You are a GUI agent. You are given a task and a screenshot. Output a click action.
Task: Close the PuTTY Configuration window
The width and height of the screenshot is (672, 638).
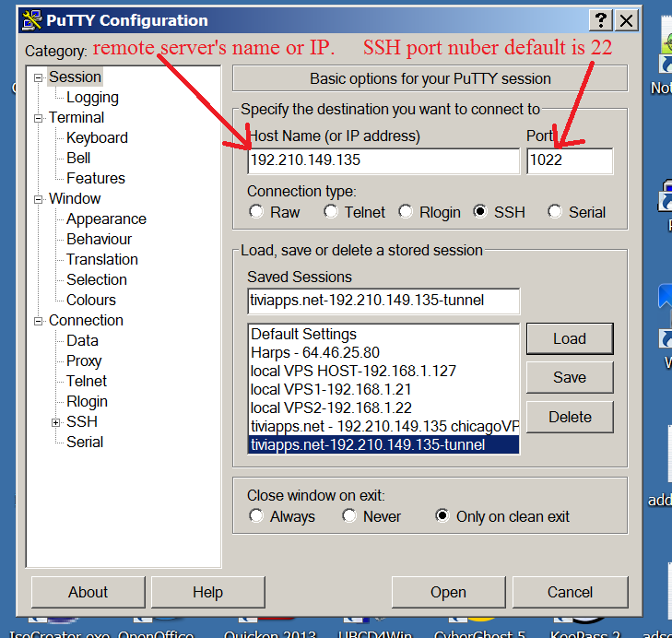[x=627, y=20]
